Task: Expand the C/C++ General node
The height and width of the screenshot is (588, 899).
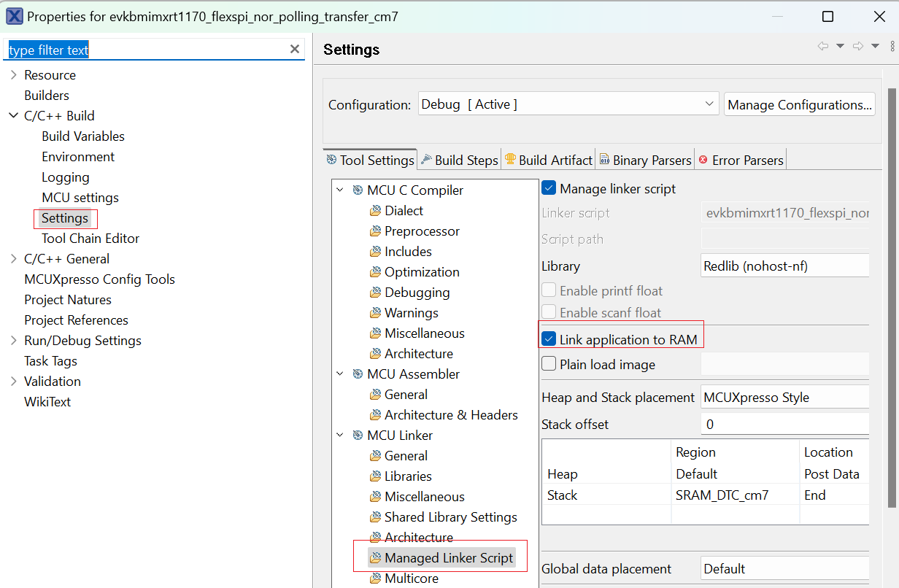Action: point(14,259)
